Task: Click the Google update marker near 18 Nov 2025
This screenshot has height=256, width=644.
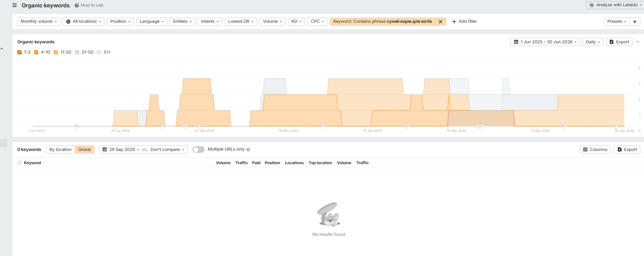Action: (x=323, y=126)
